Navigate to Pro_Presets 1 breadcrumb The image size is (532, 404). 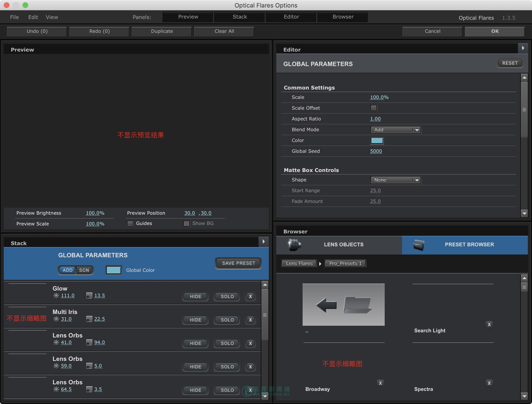click(345, 263)
